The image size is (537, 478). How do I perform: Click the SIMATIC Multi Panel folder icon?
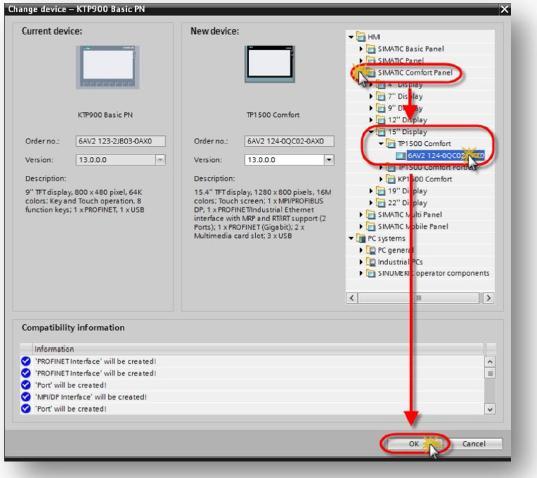(371, 214)
